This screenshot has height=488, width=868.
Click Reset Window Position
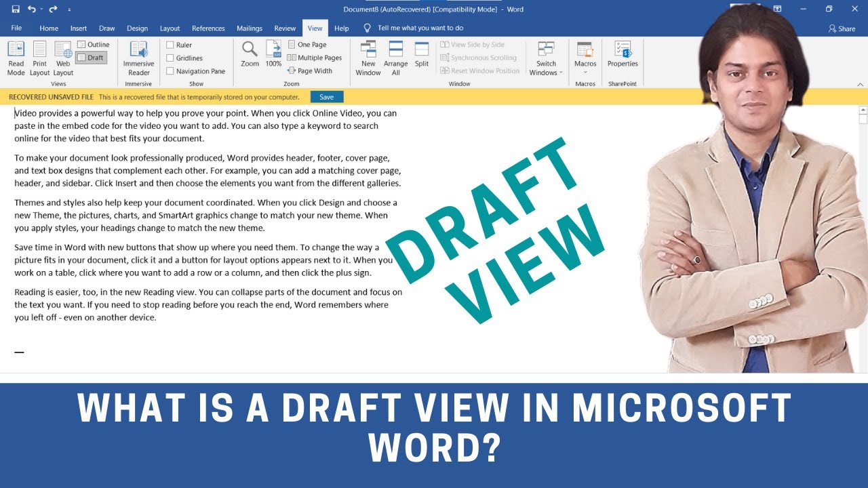click(x=479, y=70)
